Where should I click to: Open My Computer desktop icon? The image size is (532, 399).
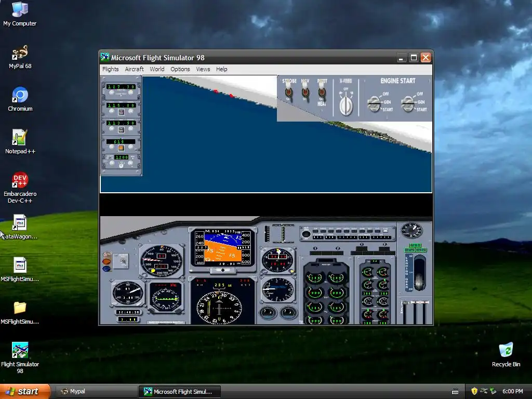20,14
